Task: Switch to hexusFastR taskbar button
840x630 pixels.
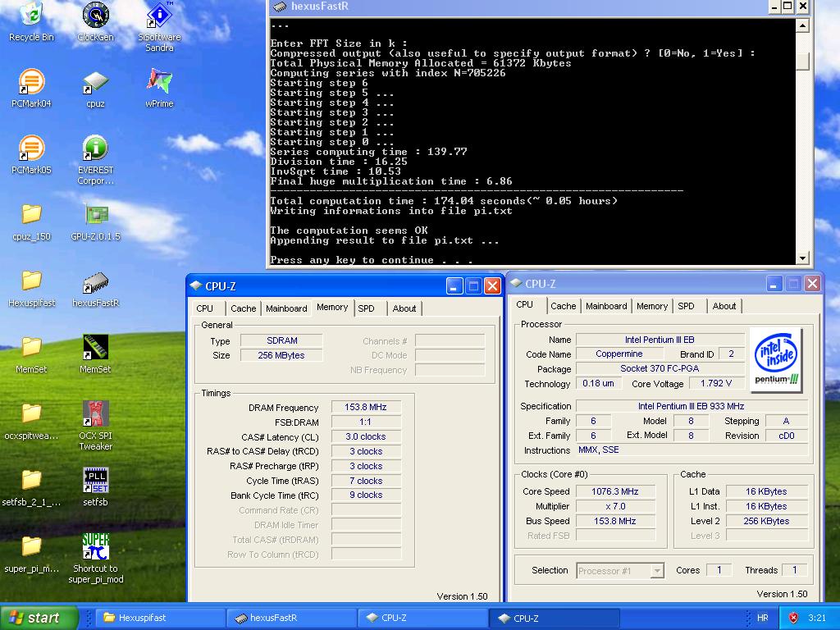Action: (x=291, y=618)
